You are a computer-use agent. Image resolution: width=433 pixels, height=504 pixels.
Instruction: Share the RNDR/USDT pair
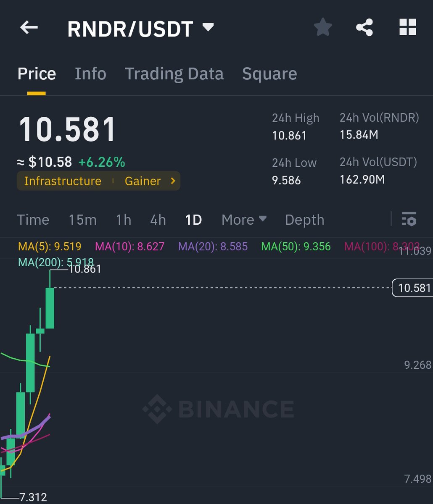coord(364,28)
